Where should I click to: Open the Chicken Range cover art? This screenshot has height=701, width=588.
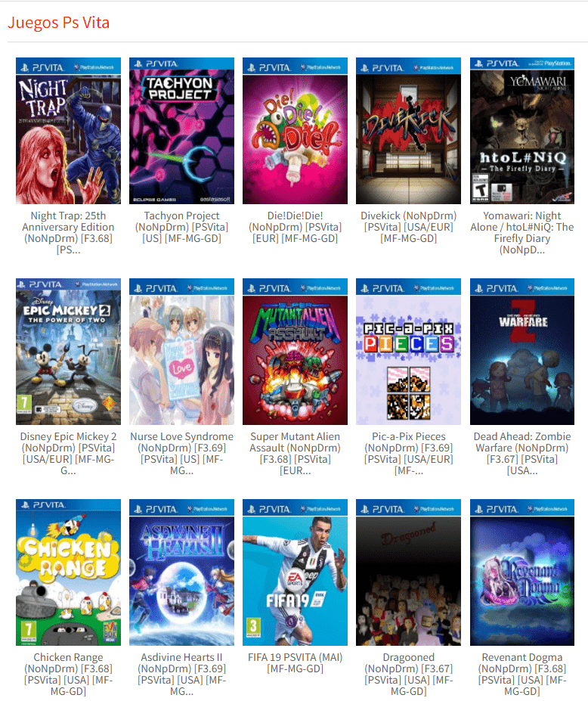click(68, 572)
